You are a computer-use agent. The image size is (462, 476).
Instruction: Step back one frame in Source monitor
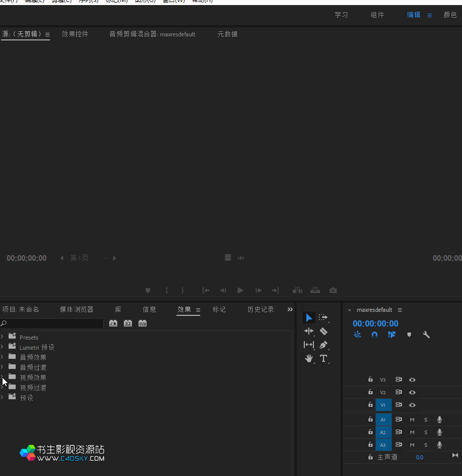click(x=223, y=291)
